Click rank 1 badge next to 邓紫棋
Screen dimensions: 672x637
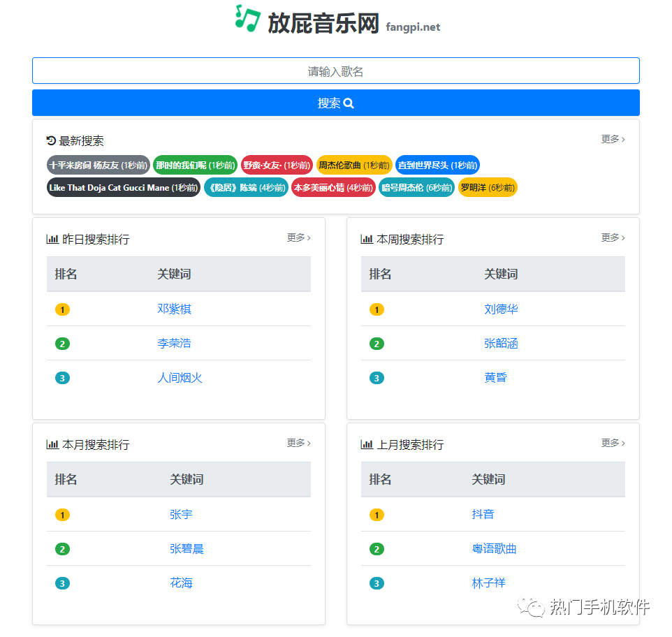[63, 309]
